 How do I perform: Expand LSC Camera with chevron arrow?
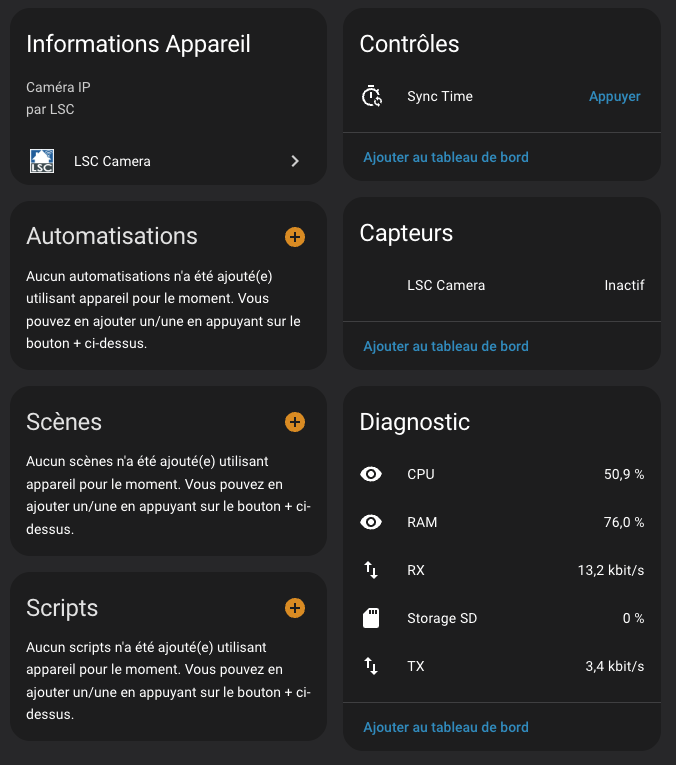pyautogui.click(x=295, y=161)
